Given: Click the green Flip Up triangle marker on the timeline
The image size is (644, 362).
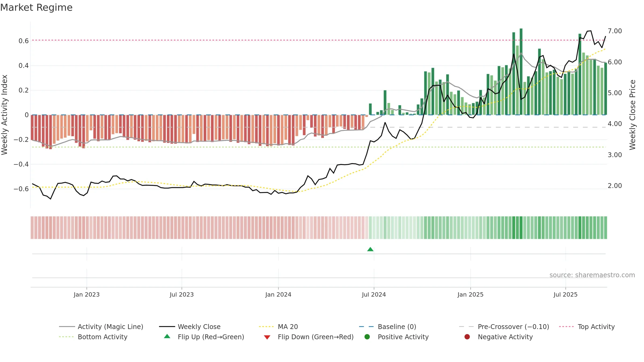Looking at the screenshot, I should [x=370, y=249].
